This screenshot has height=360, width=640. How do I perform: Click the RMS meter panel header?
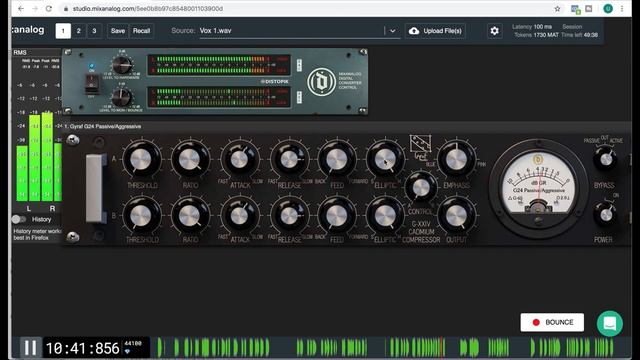tap(36, 52)
